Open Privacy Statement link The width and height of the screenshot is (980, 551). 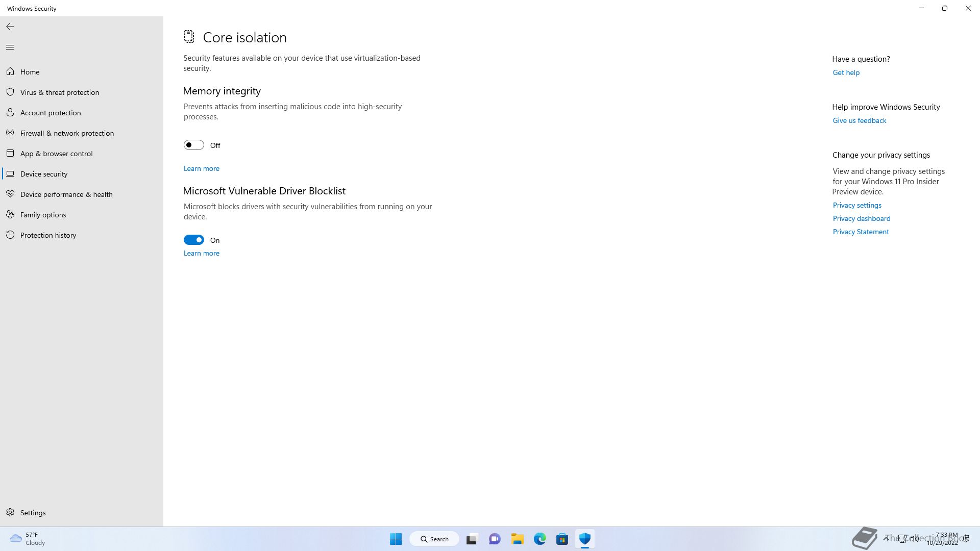click(x=861, y=232)
